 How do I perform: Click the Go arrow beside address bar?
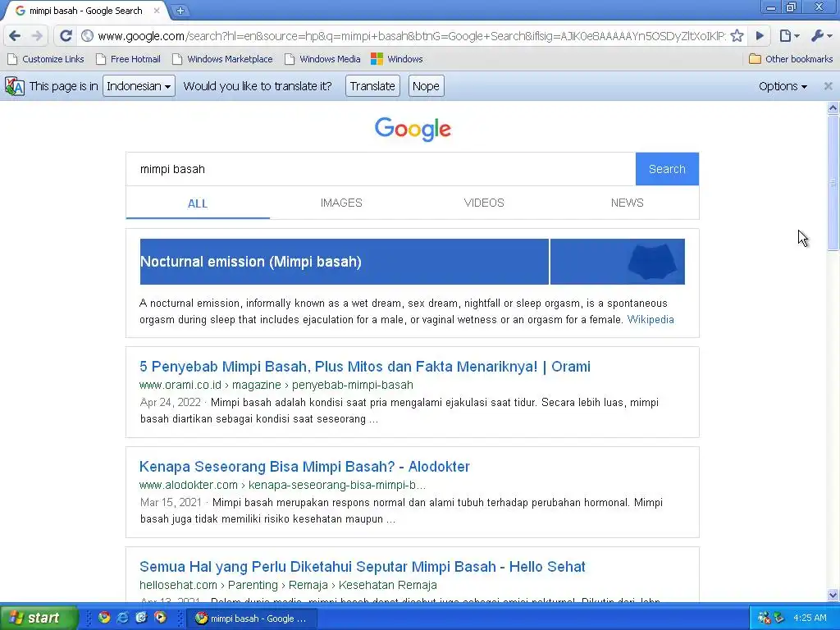pyautogui.click(x=760, y=36)
